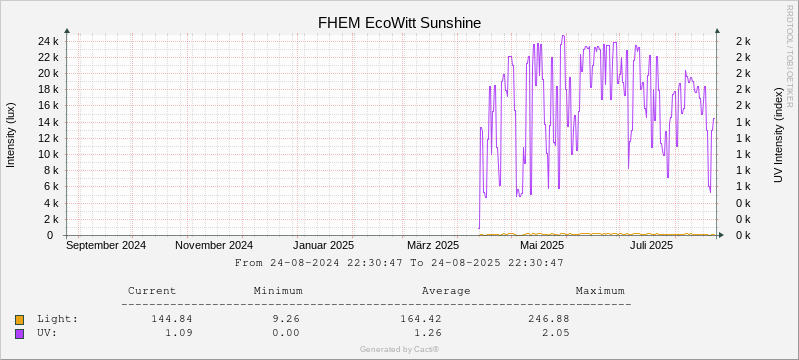Click x-axis label Juli 2025
Image resolution: width=799 pixels, height=360 pixels.
pos(652,245)
